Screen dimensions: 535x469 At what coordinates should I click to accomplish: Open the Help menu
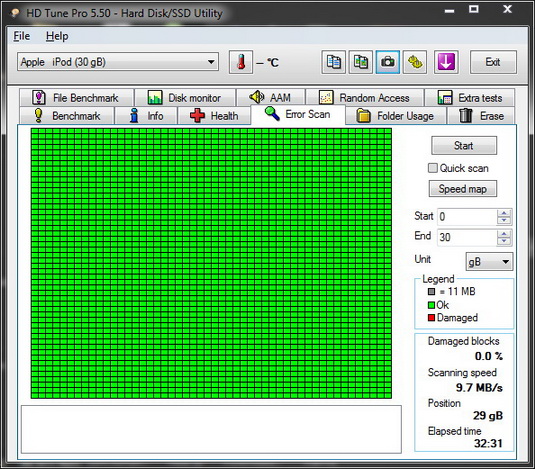coord(57,36)
